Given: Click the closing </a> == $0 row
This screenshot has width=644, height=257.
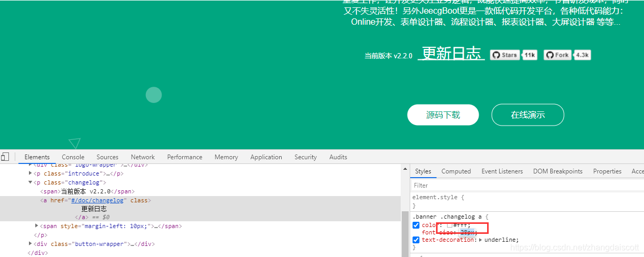Looking at the screenshot, I should (x=92, y=217).
